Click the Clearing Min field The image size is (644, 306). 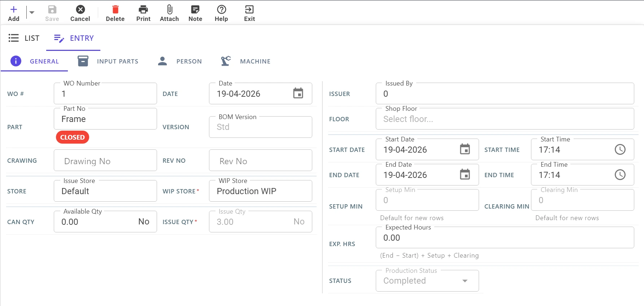[583, 200]
